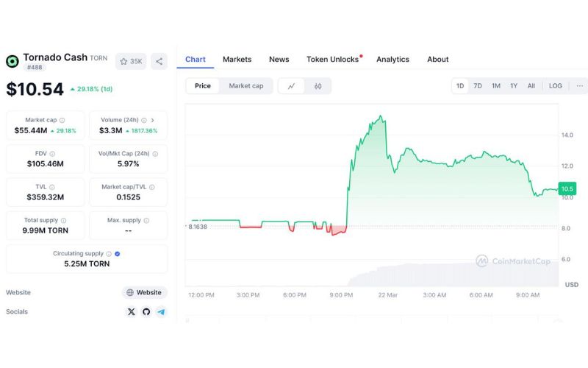Open the X (Twitter) social icon
Screen dimensions: 588x368
click(x=132, y=311)
